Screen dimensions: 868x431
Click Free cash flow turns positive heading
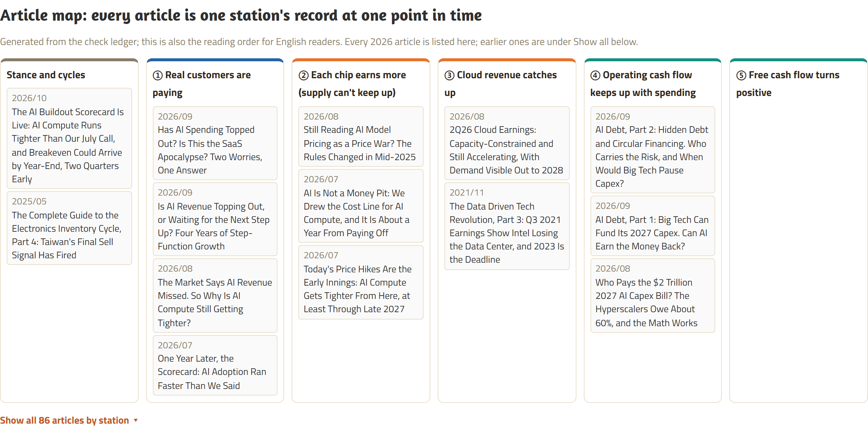pos(788,84)
